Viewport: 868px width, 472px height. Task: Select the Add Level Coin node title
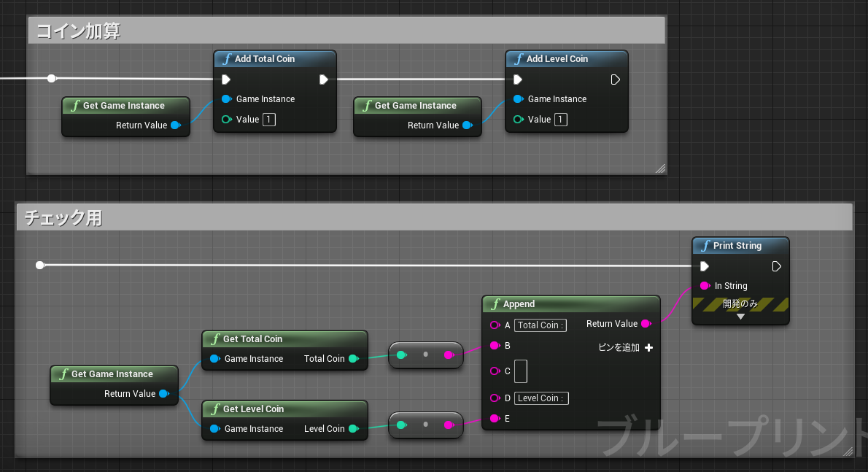click(x=557, y=58)
